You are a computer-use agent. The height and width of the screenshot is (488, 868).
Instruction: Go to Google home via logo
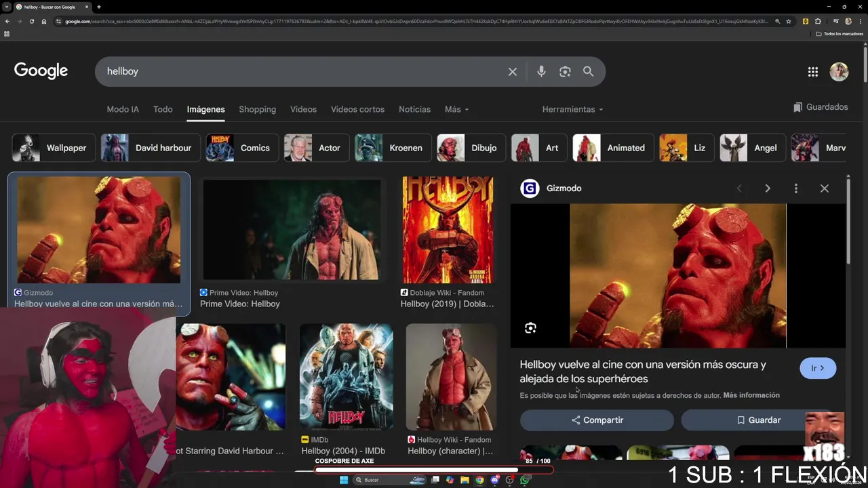pos(41,71)
